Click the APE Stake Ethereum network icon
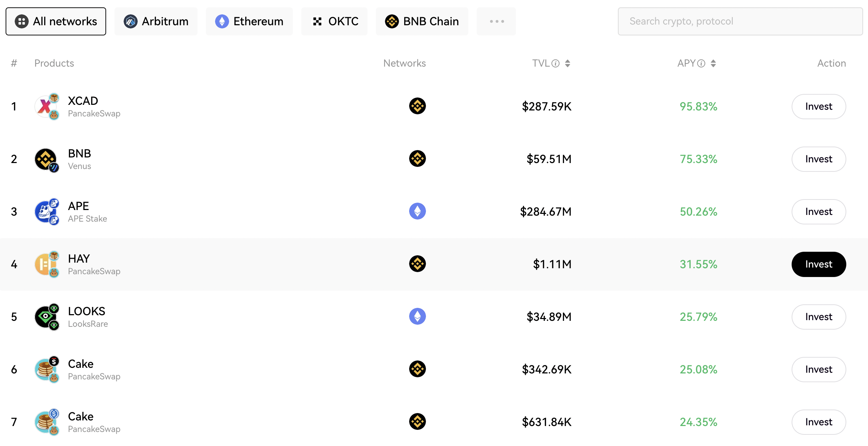The height and width of the screenshot is (446, 868). pos(418,211)
